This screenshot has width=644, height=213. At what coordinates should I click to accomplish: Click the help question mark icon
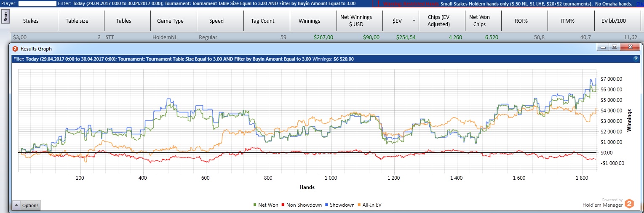pyautogui.click(x=636, y=59)
